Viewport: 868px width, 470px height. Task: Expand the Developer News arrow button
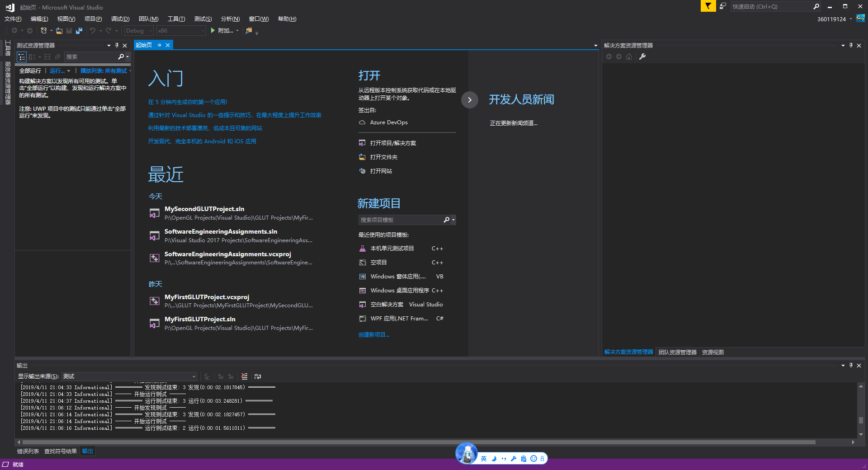(470, 100)
